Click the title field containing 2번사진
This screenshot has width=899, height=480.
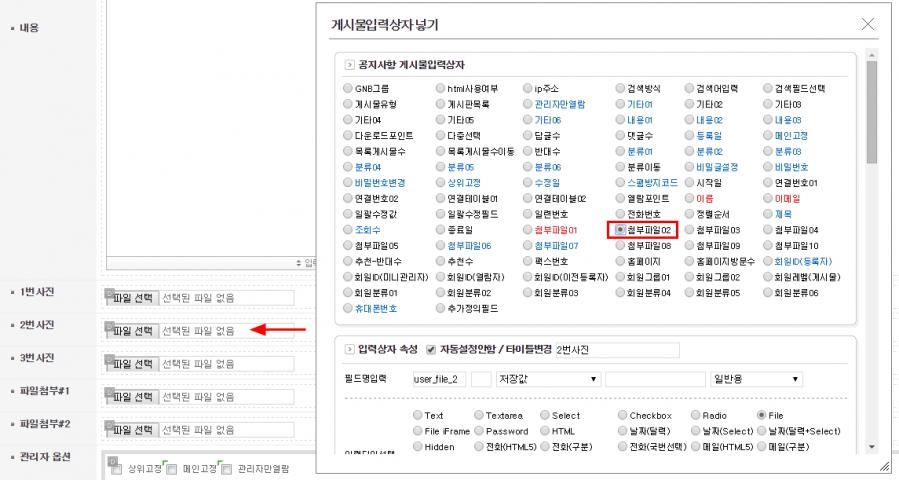tap(616, 350)
